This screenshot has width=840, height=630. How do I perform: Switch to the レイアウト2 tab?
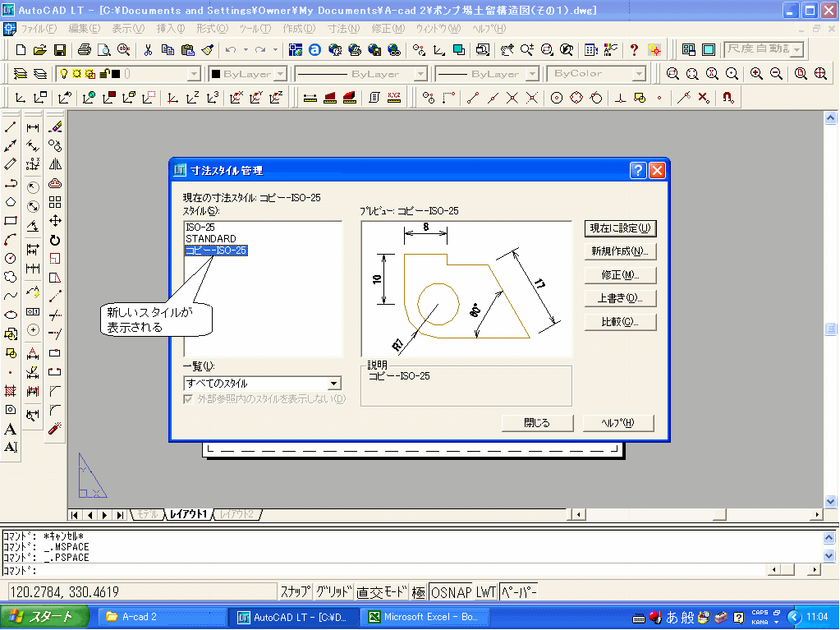tap(237, 514)
